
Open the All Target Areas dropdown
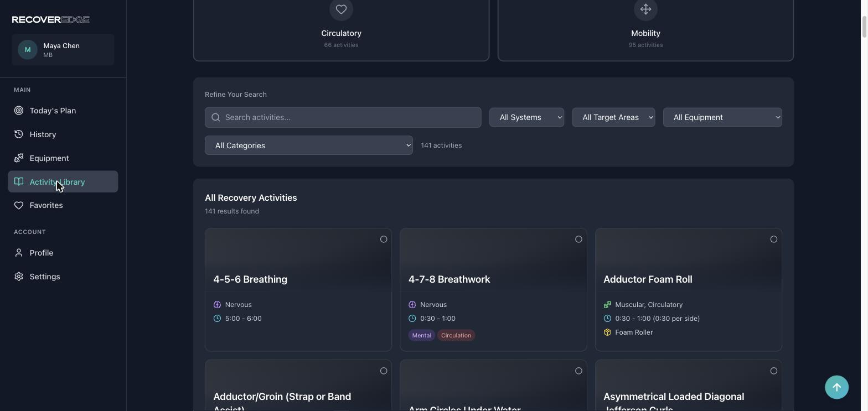click(613, 117)
